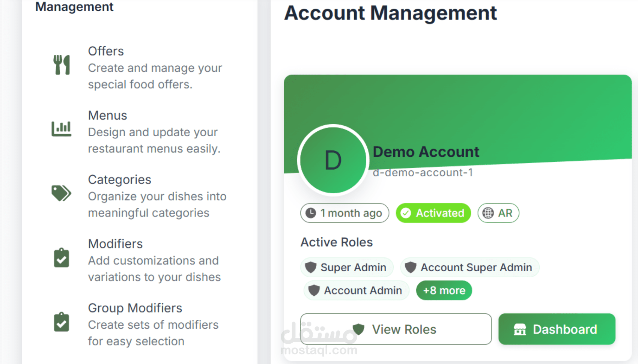The height and width of the screenshot is (364, 638).
Task: Click the shield icon beside Super Admin
Action: [x=311, y=267]
